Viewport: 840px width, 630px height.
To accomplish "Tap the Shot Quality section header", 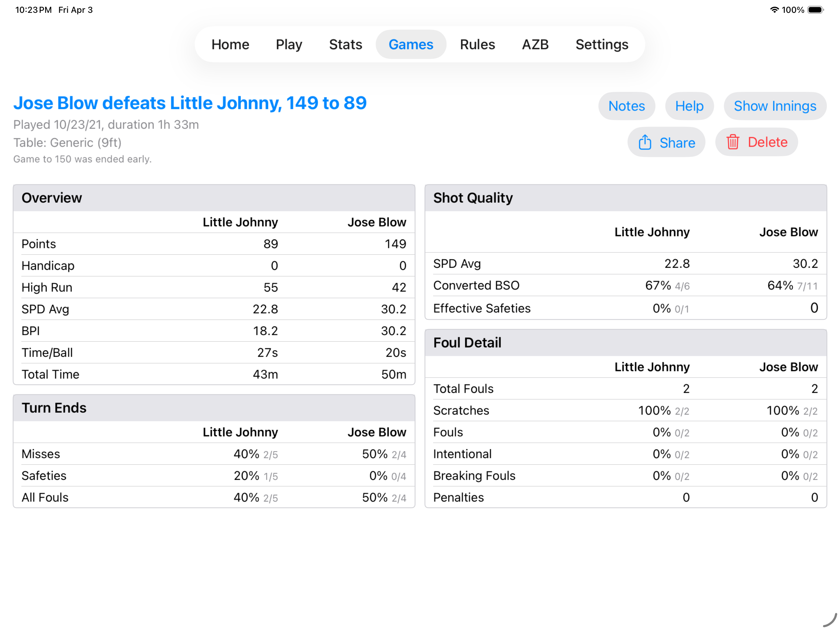I will pos(473,198).
